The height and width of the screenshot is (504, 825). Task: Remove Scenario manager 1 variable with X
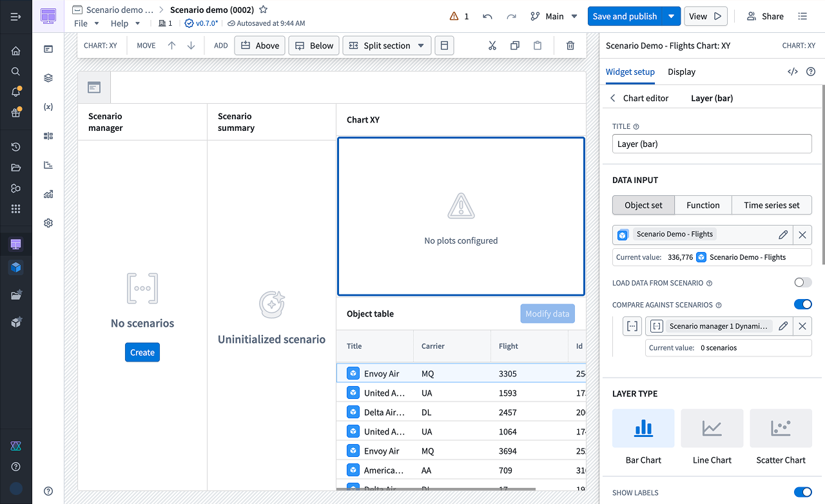pyautogui.click(x=802, y=326)
